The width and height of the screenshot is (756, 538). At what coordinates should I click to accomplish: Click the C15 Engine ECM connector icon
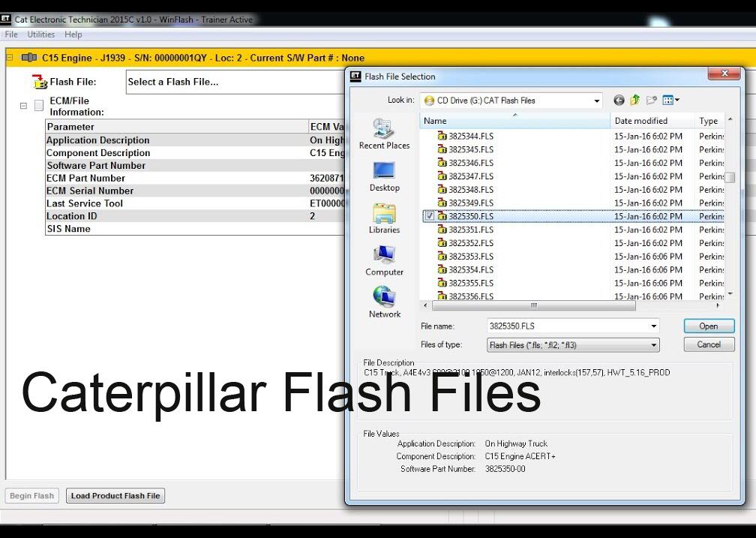point(29,58)
